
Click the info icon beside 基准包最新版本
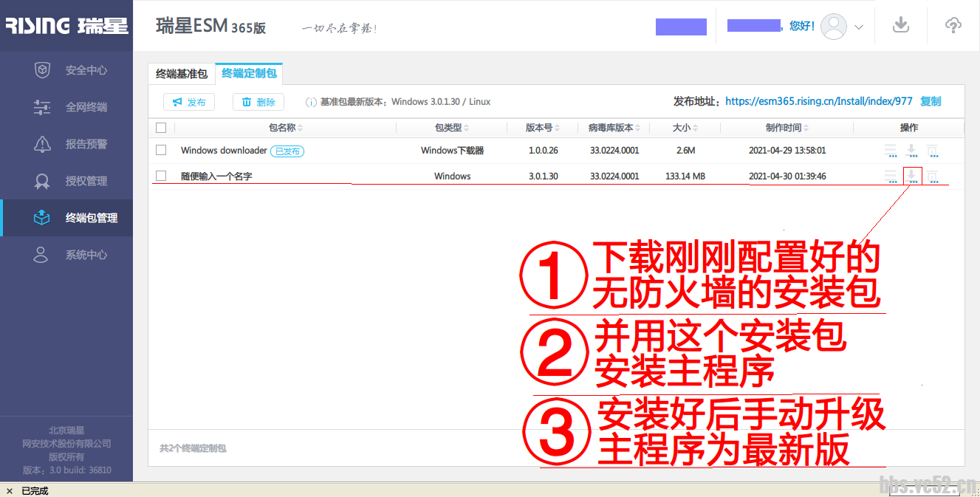(312, 102)
